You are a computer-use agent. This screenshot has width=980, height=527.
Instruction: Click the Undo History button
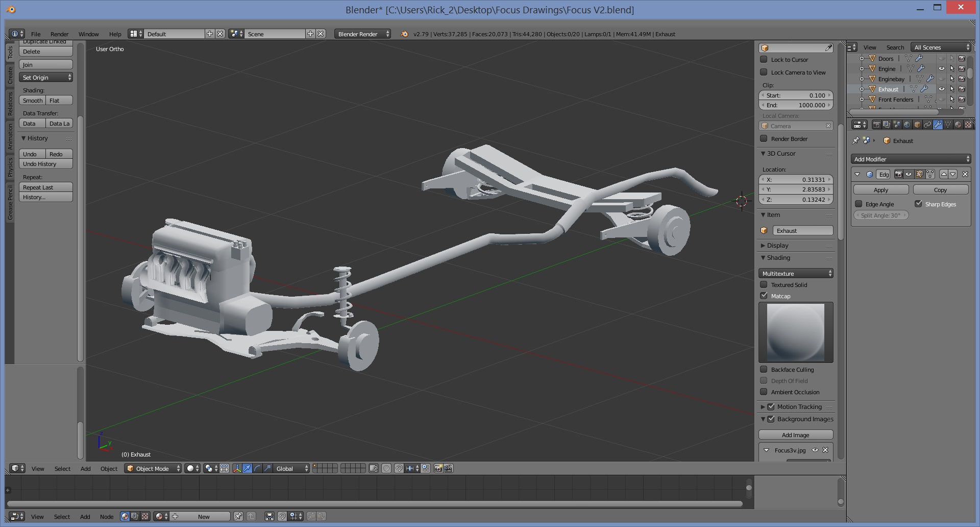[46, 163]
